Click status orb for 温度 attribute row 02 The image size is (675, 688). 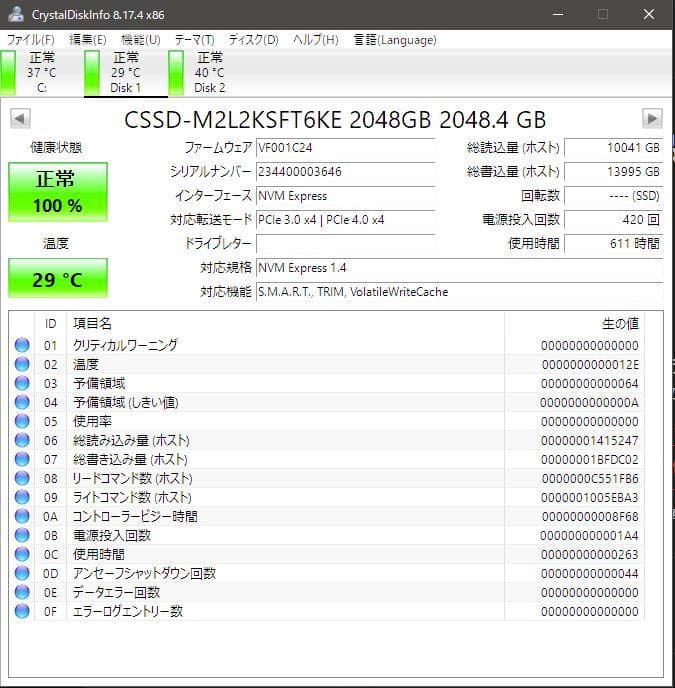click(22, 364)
